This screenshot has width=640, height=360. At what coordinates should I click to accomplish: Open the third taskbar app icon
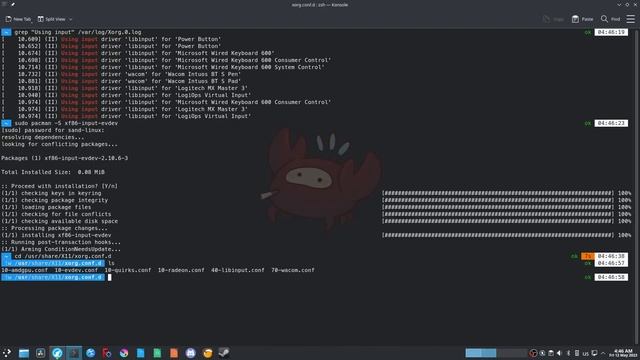[x=40, y=353]
